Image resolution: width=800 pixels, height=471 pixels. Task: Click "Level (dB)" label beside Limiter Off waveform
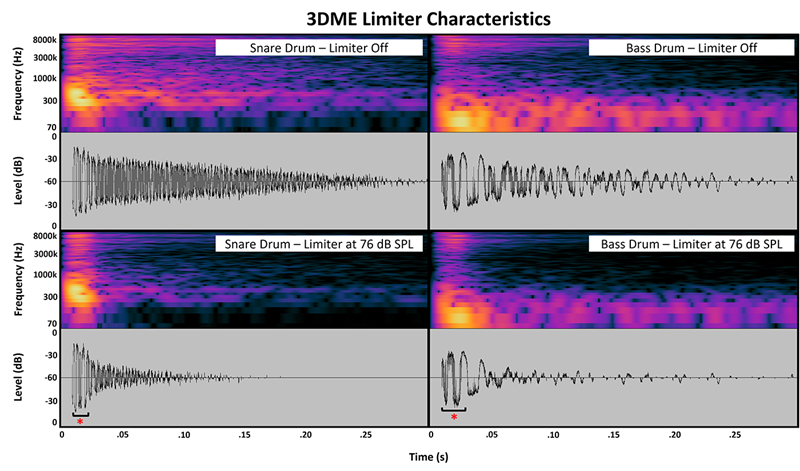pos(18,181)
